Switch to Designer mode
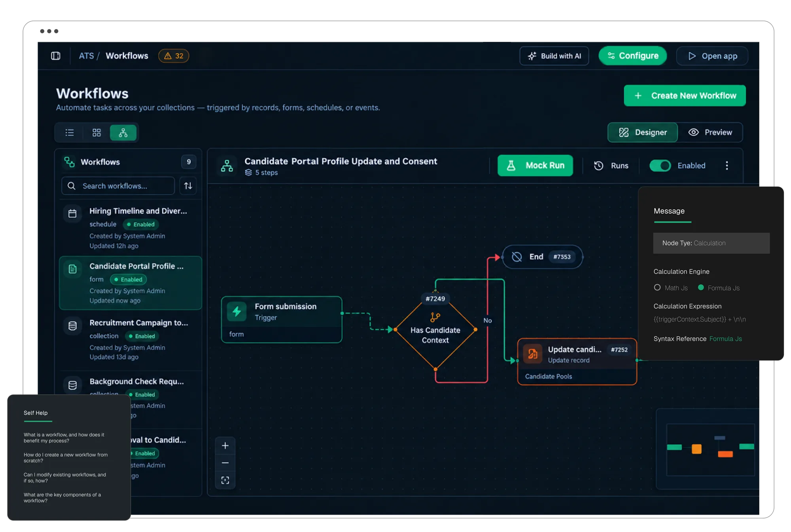Image resolution: width=791 pixels, height=532 pixels. [x=643, y=132]
